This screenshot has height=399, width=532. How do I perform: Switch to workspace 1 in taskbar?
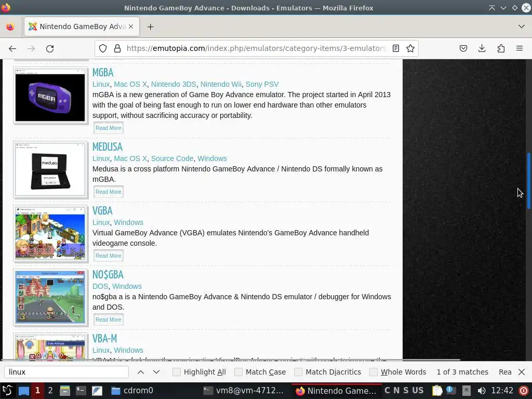[37, 391]
